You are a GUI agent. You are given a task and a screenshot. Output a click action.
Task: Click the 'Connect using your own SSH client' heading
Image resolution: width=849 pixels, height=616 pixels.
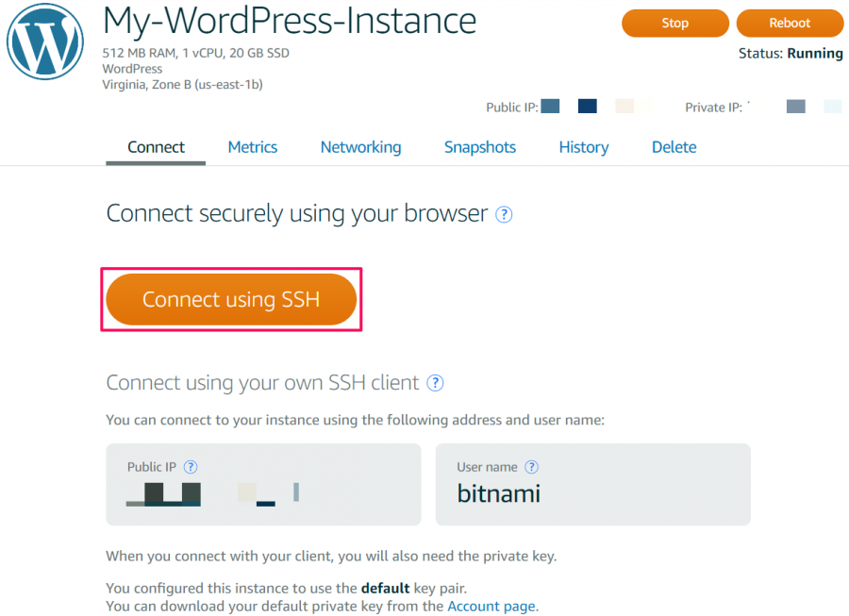pos(262,383)
